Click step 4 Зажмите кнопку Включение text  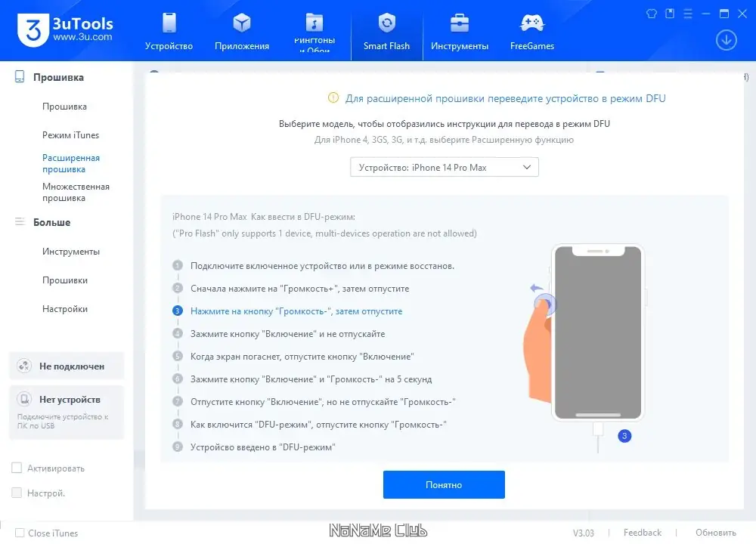(x=288, y=334)
